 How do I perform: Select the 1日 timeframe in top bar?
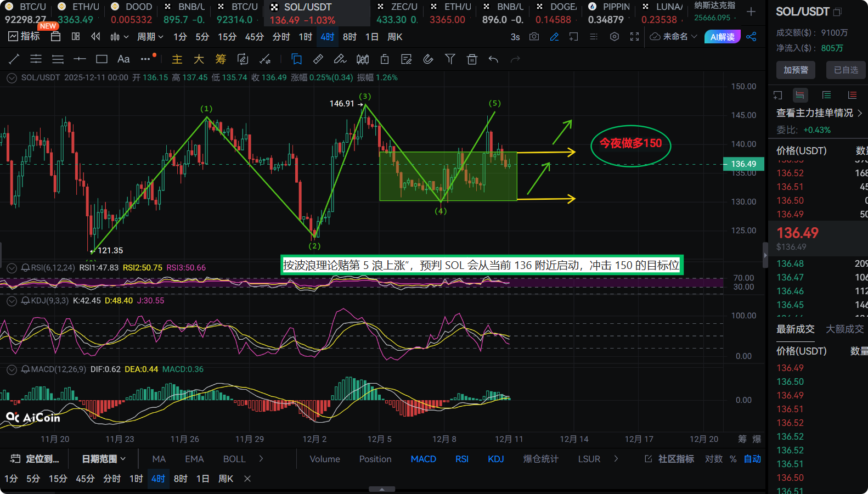371,37
